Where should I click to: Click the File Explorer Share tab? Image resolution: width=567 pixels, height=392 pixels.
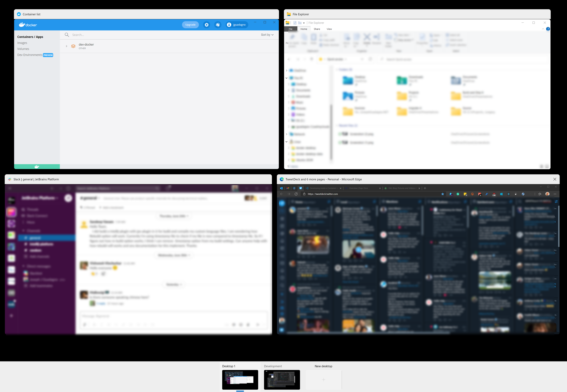click(317, 29)
